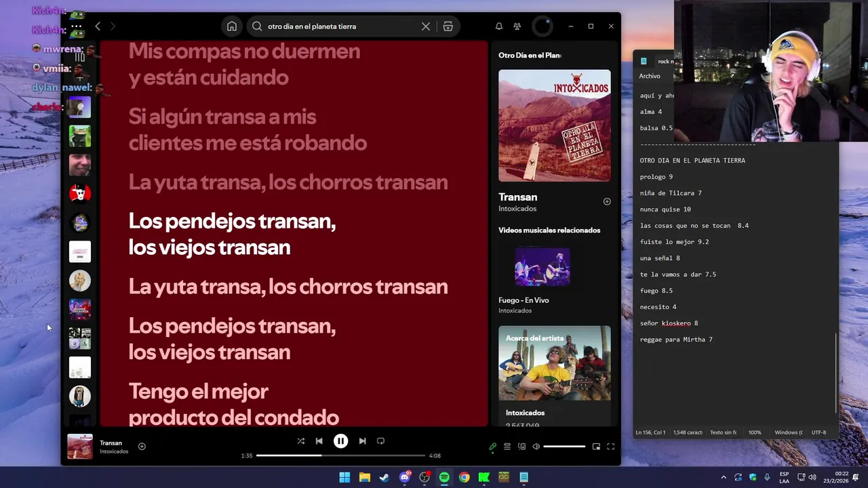868x488 pixels.
Task: Click 'reggae para Mirtha 7' line in Notepad
Action: point(676,340)
